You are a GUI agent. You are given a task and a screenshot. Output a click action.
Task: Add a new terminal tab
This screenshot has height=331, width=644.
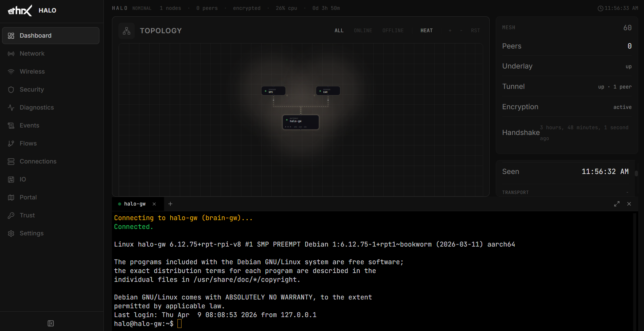[170, 204]
